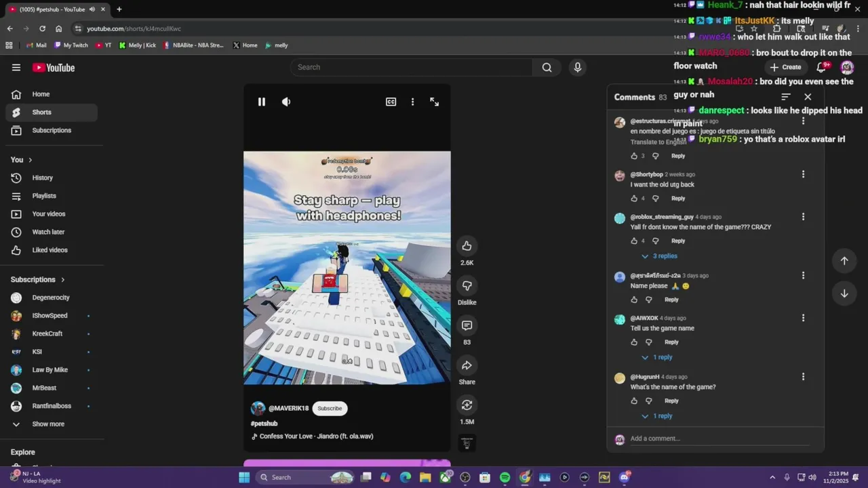Viewport: 868px width, 488px height.
Task: Open the remix button showing 1.5M
Action: (x=467, y=405)
